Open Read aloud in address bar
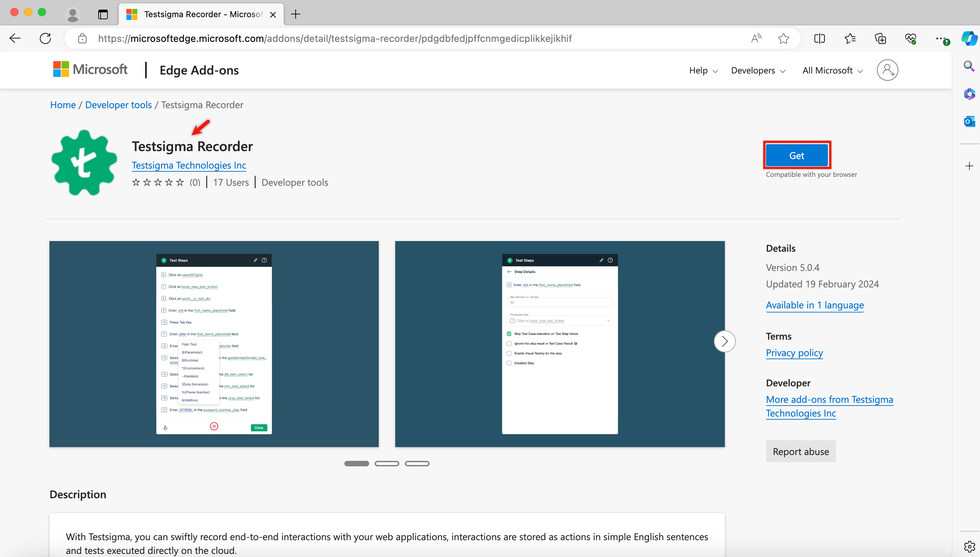The width and height of the screenshot is (980, 557). [756, 38]
